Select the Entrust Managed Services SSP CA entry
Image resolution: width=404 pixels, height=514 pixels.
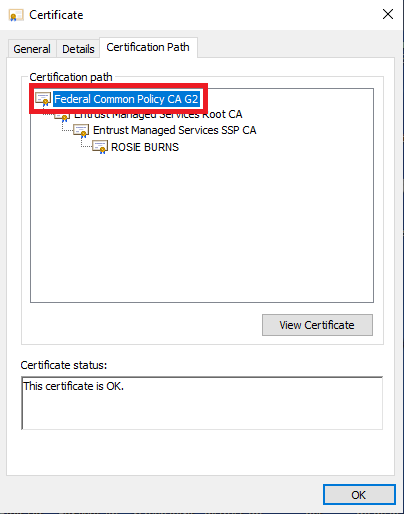pyautogui.click(x=175, y=130)
